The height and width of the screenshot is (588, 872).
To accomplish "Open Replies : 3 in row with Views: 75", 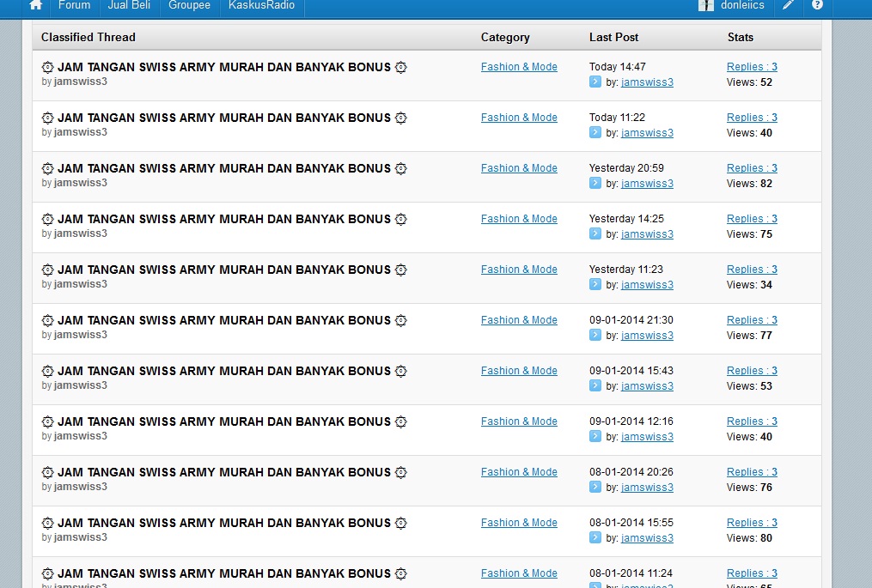I will coord(752,218).
